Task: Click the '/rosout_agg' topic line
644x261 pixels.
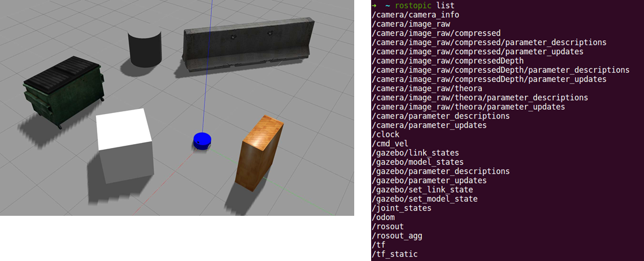Action: coord(397,236)
